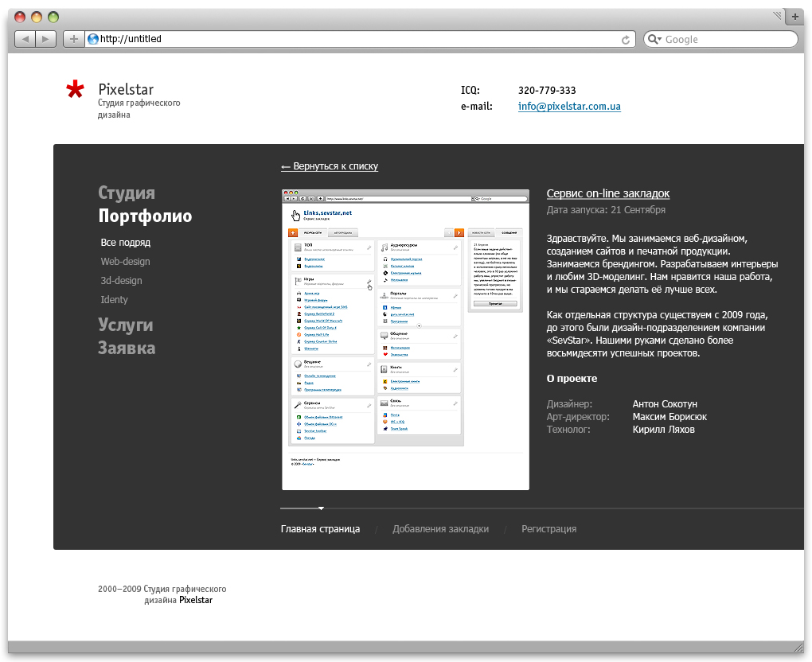Click the links.sevstar.net project screenshot
Screen dimensions: 812x662
coord(405,340)
